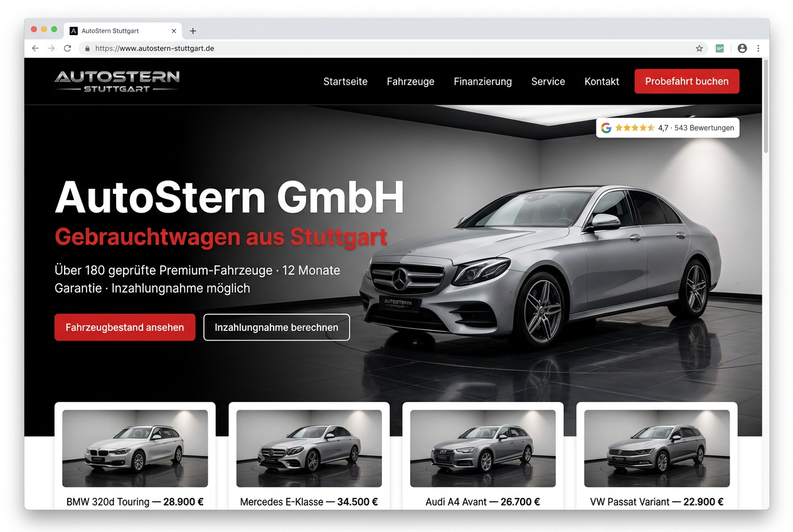Navigate to the Service page
The image size is (793, 532).
pos(548,82)
